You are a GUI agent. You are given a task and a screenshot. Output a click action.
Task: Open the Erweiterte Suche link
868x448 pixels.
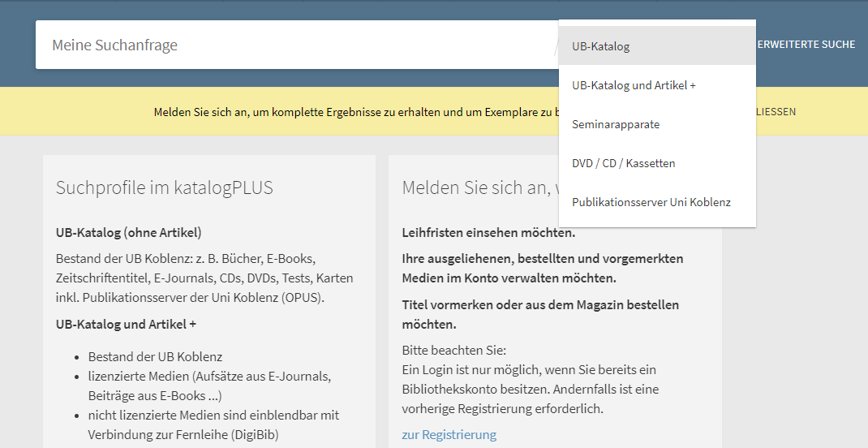pyautogui.click(x=806, y=45)
